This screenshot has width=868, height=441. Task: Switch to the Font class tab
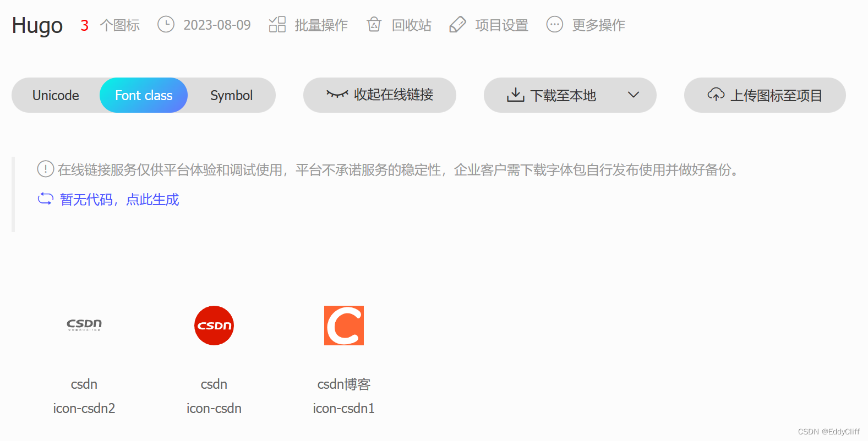click(144, 95)
